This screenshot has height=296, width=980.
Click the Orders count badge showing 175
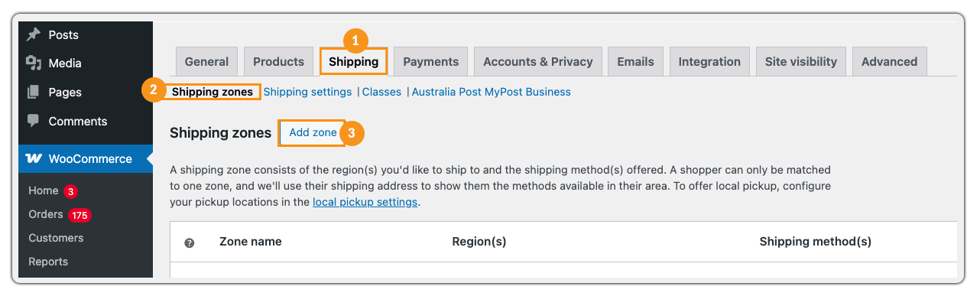click(x=80, y=215)
